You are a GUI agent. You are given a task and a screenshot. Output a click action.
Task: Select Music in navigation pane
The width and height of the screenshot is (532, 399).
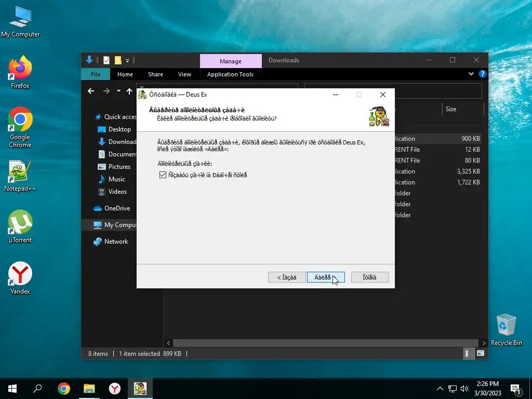(112, 179)
